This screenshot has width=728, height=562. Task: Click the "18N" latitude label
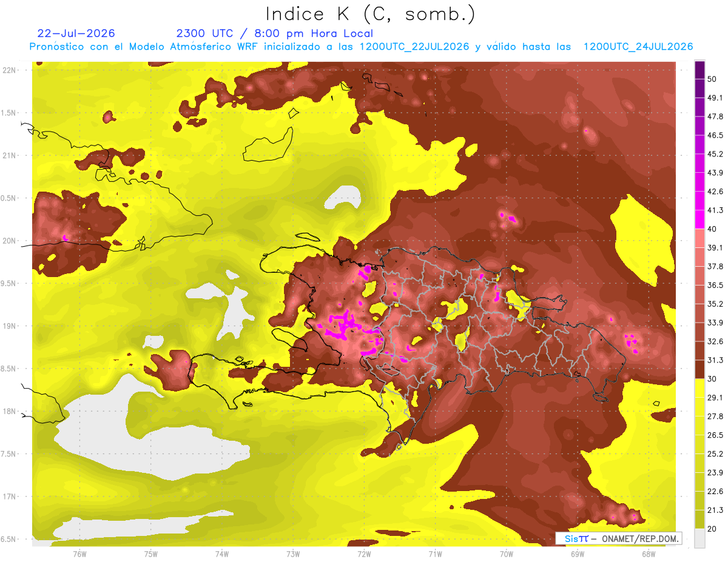coord(10,411)
